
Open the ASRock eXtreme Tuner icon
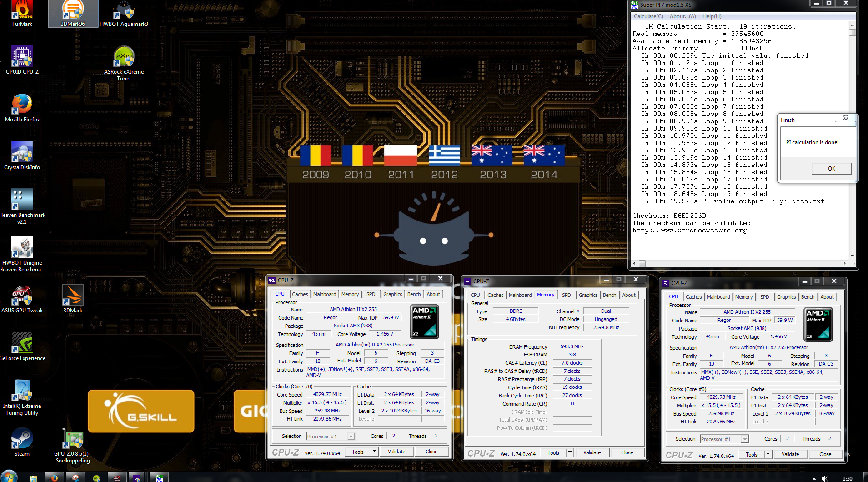coord(124,64)
